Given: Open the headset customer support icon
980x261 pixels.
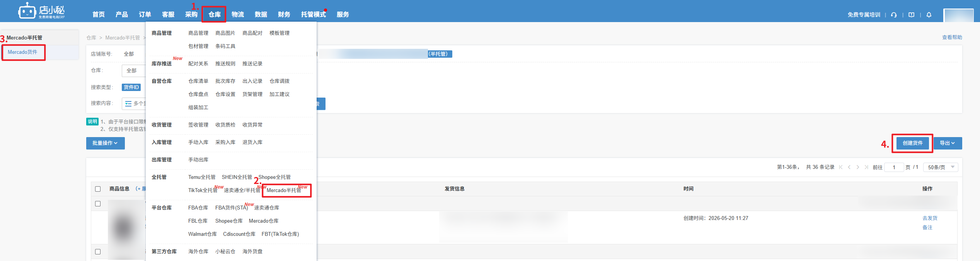Looking at the screenshot, I should [x=894, y=15].
